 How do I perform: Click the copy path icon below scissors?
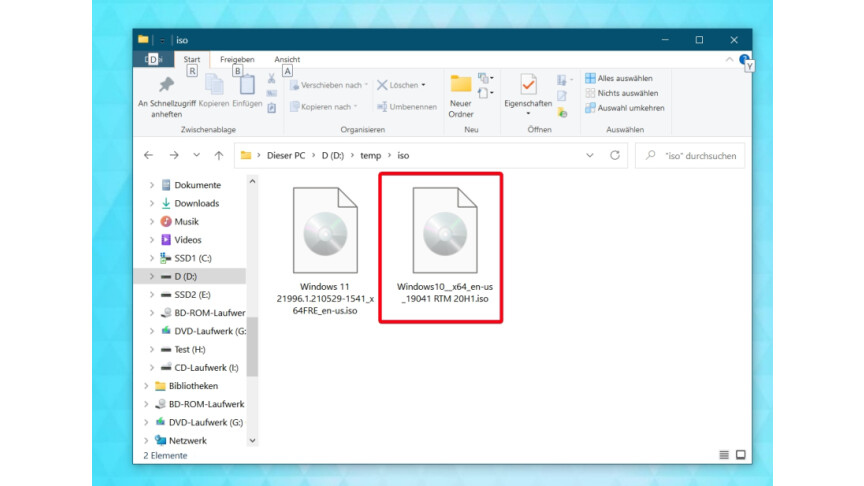pyautogui.click(x=272, y=94)
